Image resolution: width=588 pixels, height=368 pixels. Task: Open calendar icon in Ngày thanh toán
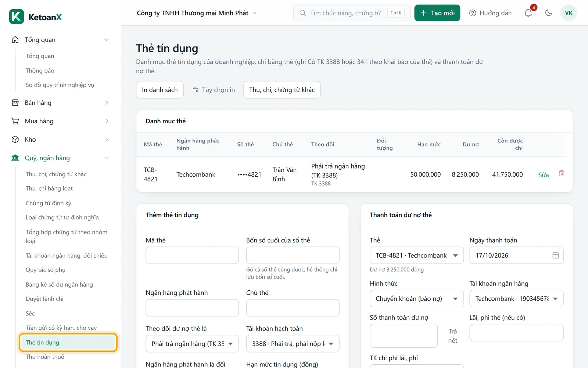click(555, 255)
